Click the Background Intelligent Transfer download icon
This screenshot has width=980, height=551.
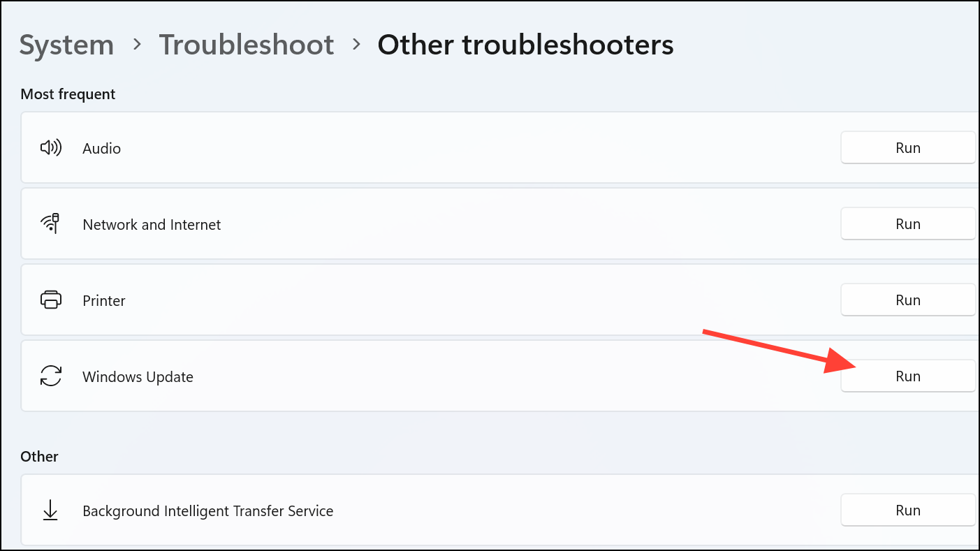(50, 510)
